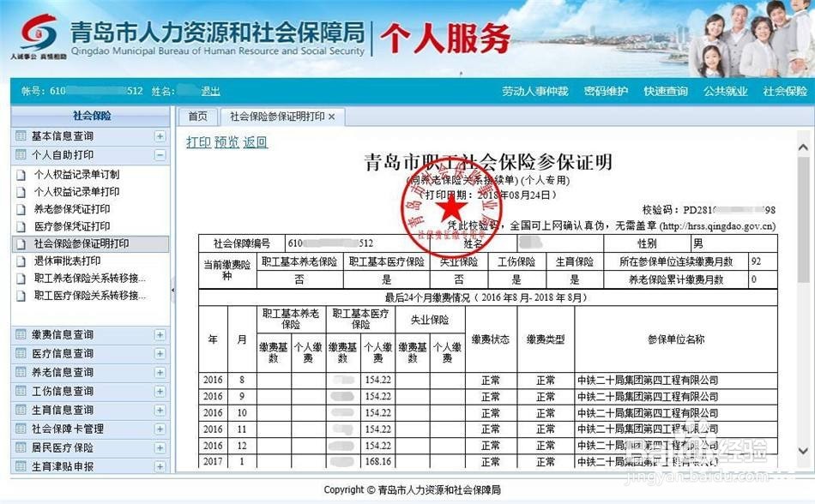Screen dimensions: 815x504
Task: Expand the 工伤信息查询 section
Action: (160, 391)
